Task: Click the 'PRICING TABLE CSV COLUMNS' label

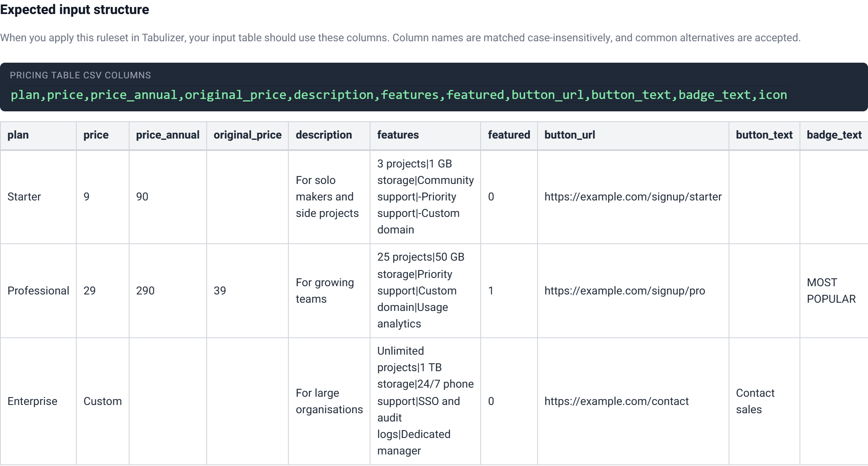Action: (80, 75)
